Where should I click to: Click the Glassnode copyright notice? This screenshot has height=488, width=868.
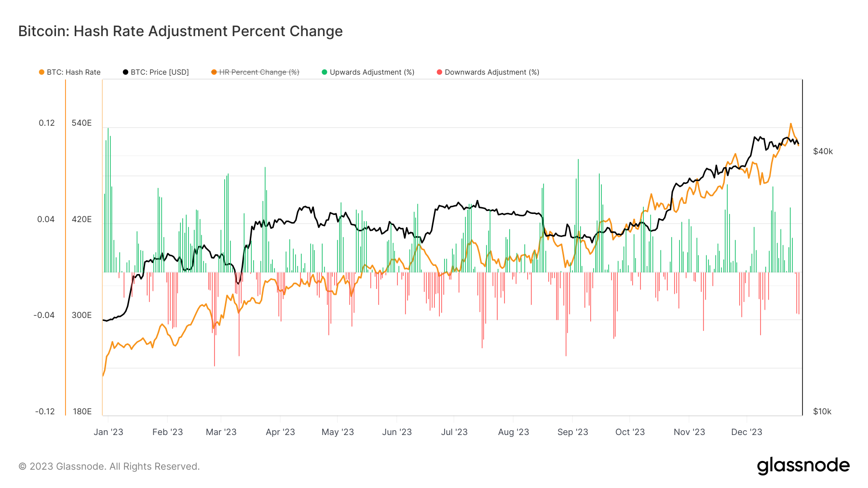pyautogui.click(x=109, y=466)
